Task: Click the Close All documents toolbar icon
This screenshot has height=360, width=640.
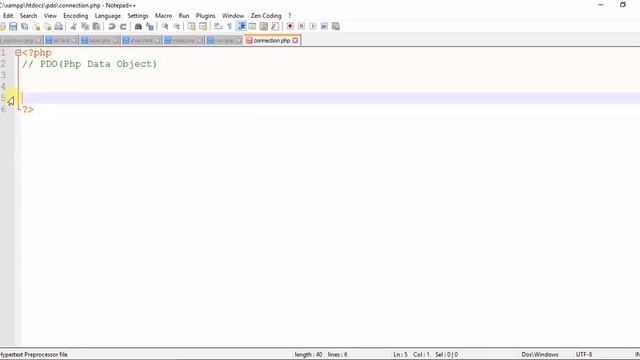Action: click(x=47, y=27)
